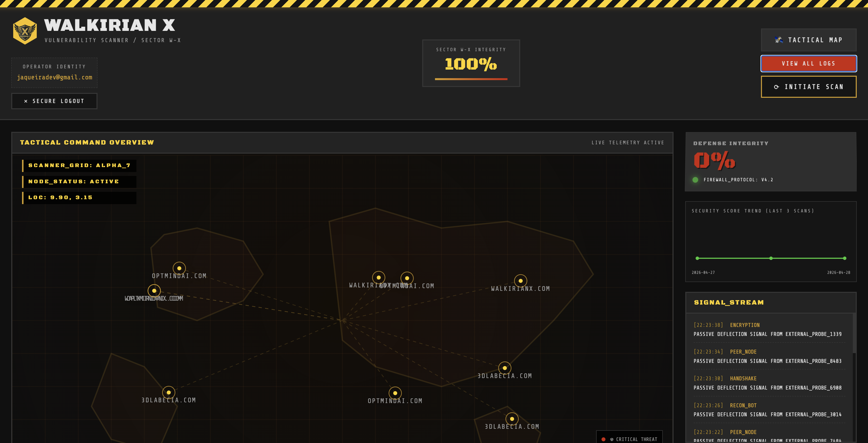Viewport: 868px width, 443px height.
Task: Click the View All Logs button
Action: [x=808, y=63]
